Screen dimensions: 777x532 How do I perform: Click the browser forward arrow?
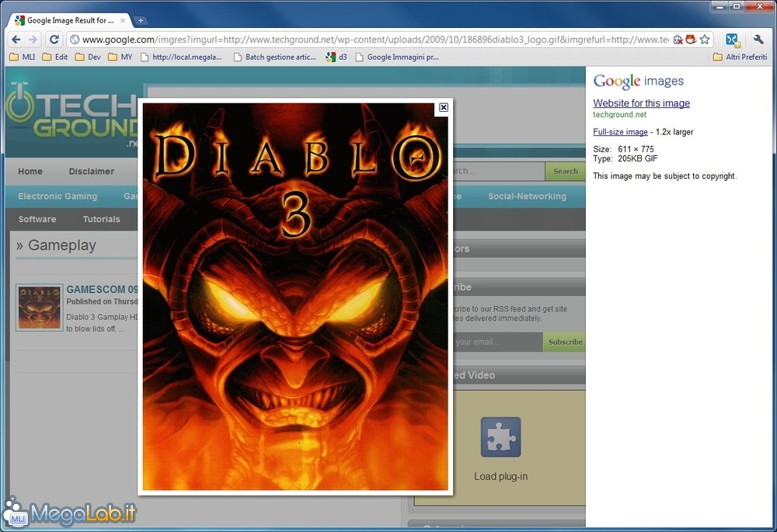tap(33, 40)
